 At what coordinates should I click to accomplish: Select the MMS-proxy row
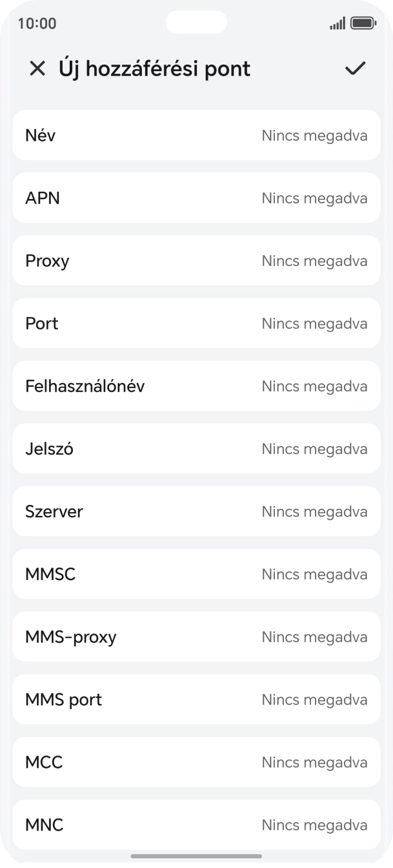(196, 636)
